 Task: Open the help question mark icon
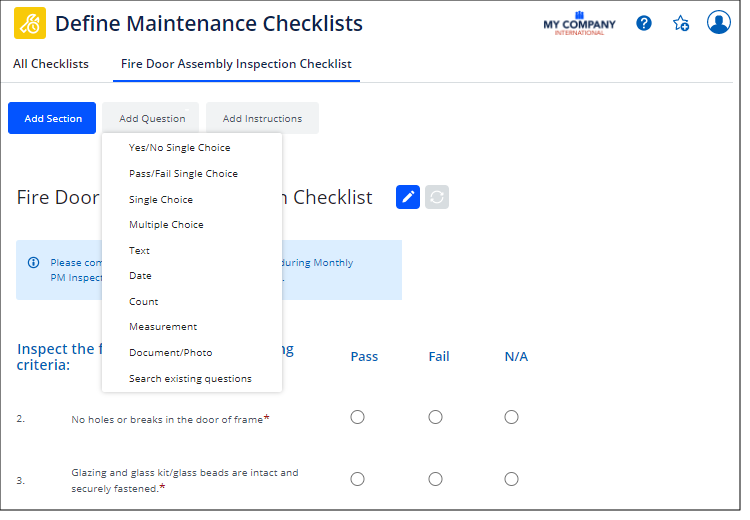644,23
